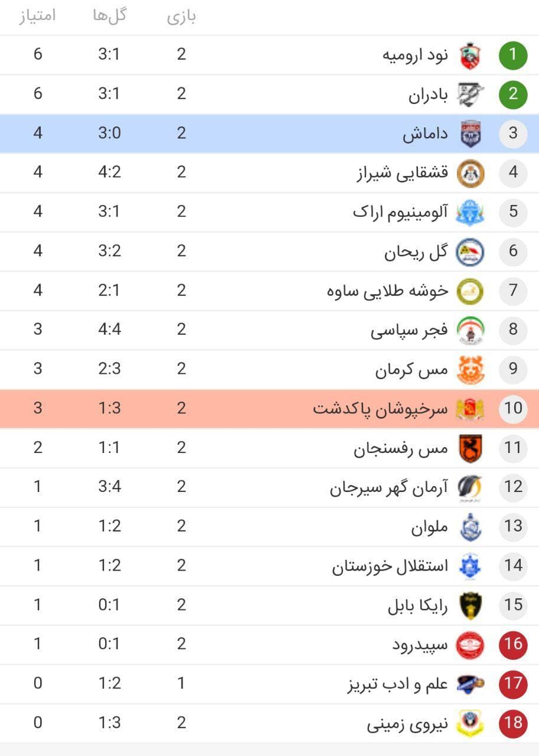Click the red rank 18 circle

click(x=512, y=722)
